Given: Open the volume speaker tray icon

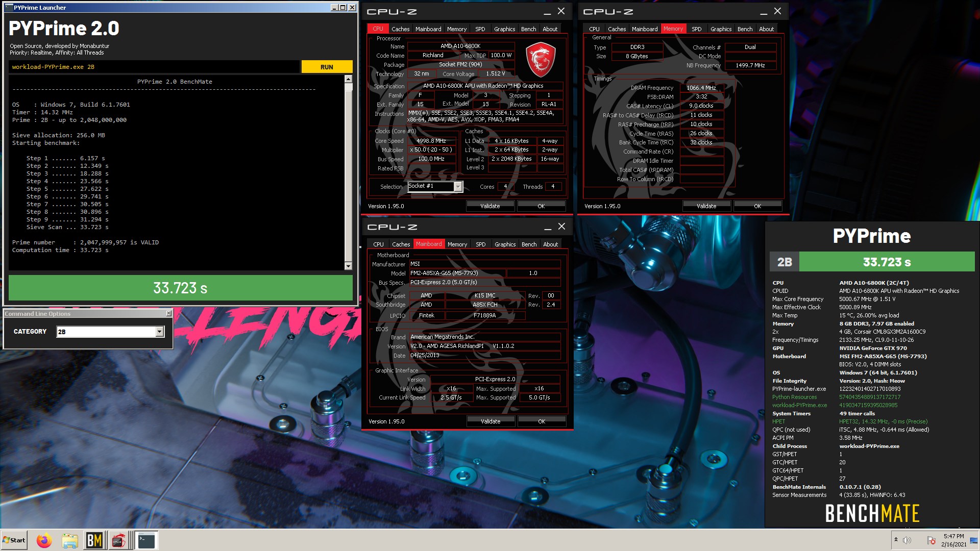Looking at the screenshot, I should pyautogui.click(x=907, y=540).
